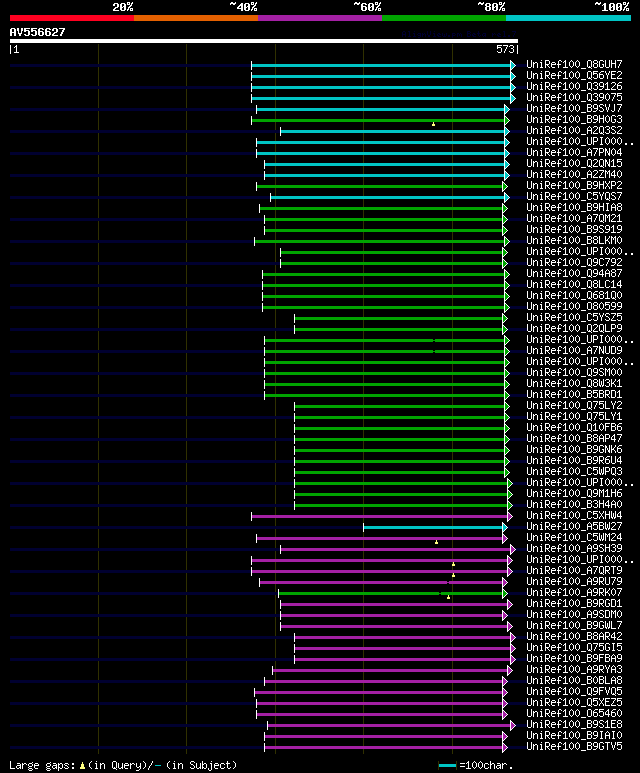Select hit label UniRef100_Q39126

(574, 86)
